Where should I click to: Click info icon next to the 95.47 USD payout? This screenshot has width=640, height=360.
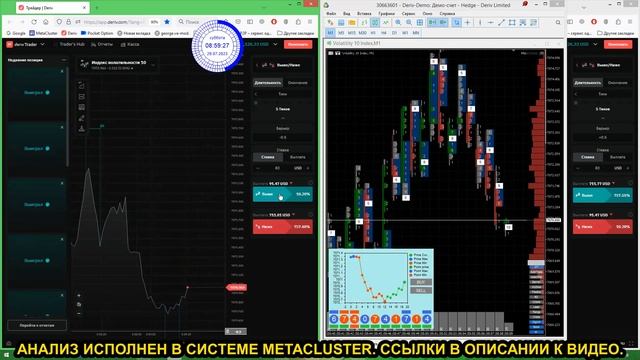point(310,183)
